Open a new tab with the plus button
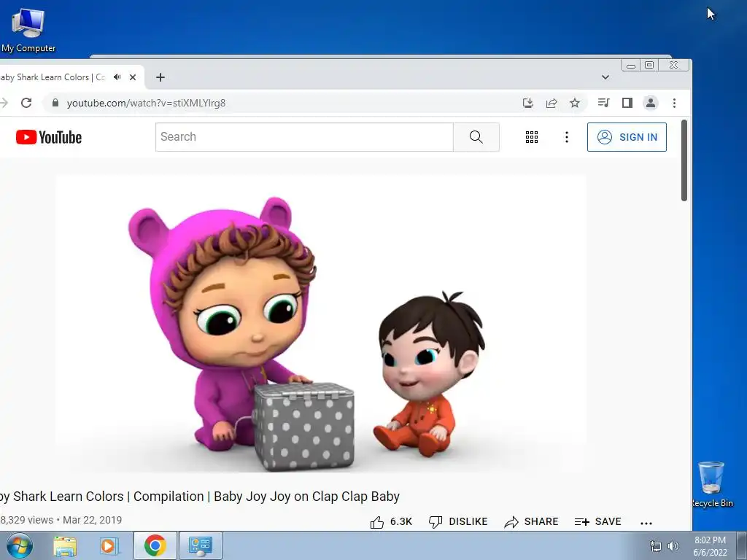747x560 pixels. click(160, 77)
